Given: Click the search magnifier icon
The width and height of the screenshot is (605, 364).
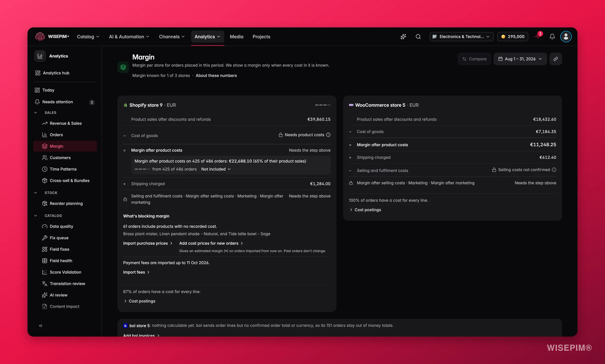Looking at the screenshot, I should (418, 37).
